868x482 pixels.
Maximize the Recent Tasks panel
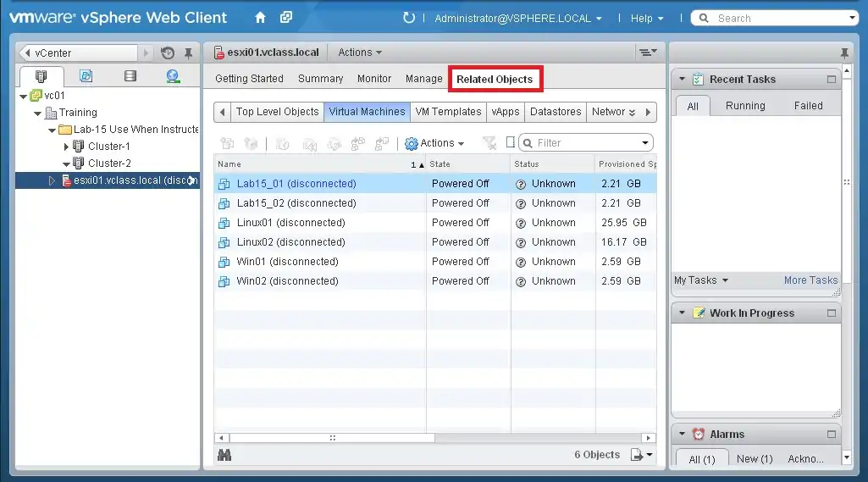point(832,80)
